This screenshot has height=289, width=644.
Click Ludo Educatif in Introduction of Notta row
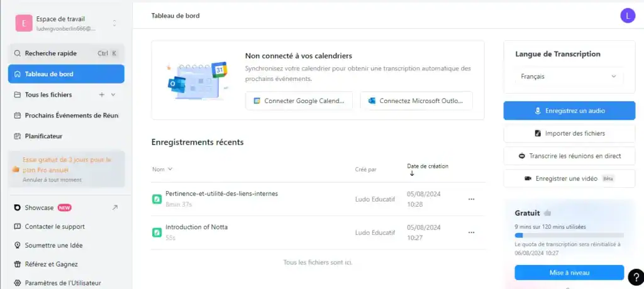pyautogui.click(x=375, y=232)
